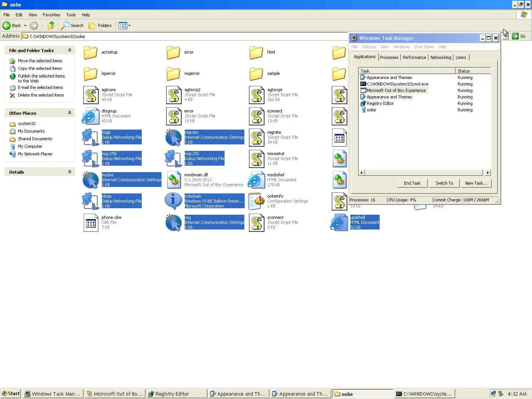
Task: Sort tasks by Status column header
Action: (x=473, y=71)
